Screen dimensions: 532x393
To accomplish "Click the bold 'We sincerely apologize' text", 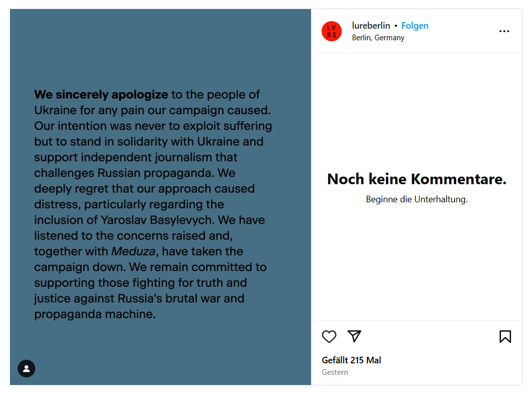I will click(x=101, y=94).
